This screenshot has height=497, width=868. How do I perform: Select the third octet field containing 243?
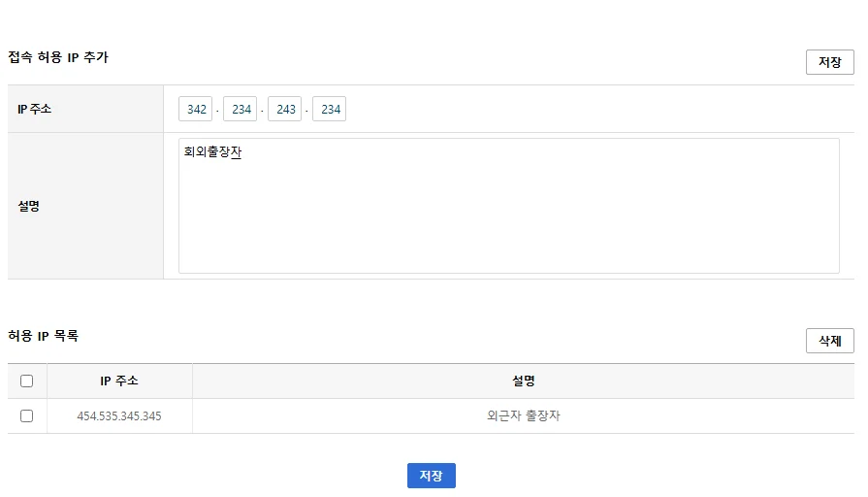(285, 110)
